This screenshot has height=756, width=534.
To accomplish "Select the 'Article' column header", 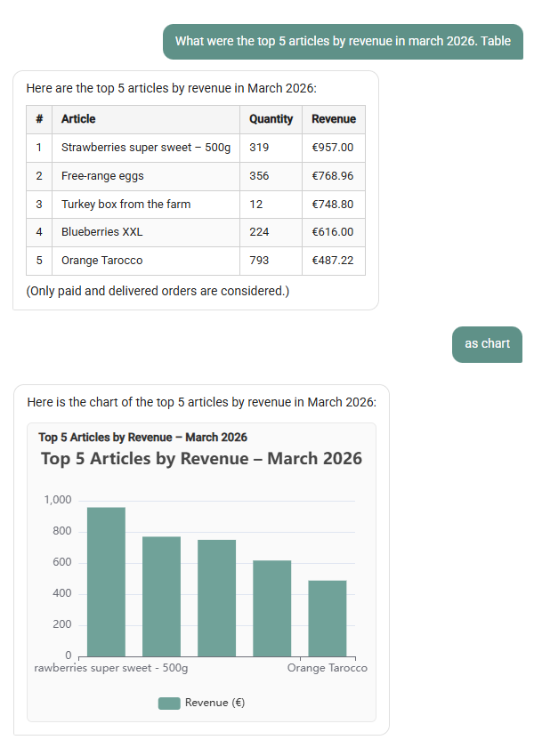I will [146, 119].
